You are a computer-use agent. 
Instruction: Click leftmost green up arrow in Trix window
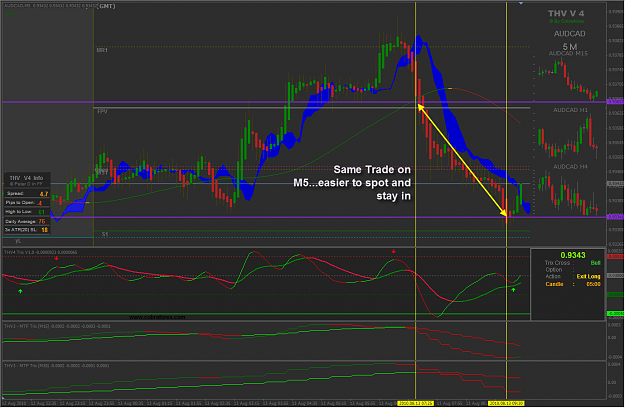[x=20, y=291]
